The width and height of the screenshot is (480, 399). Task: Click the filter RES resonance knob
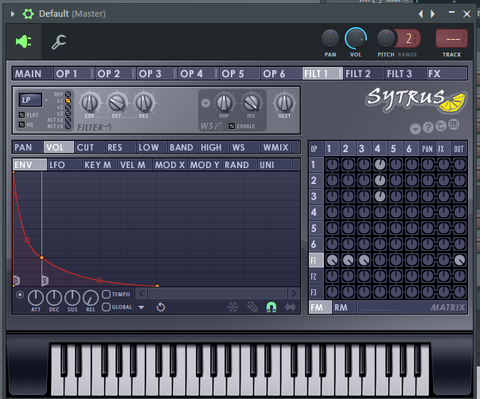(144, 103)
